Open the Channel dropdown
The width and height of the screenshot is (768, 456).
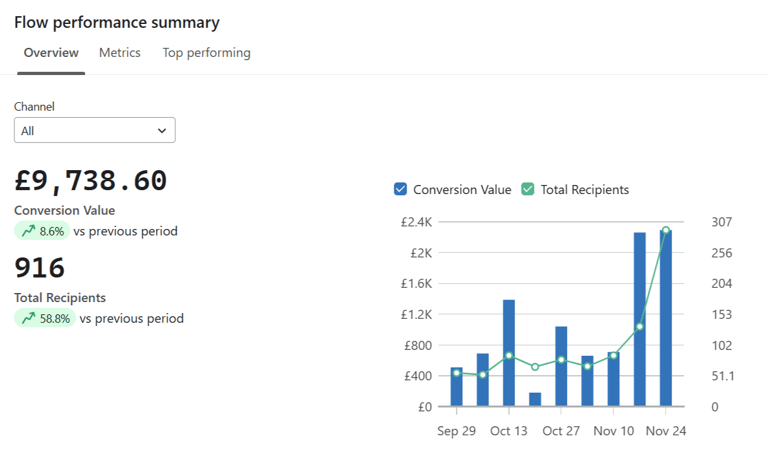pyautogui.click(x=94, y=130)
